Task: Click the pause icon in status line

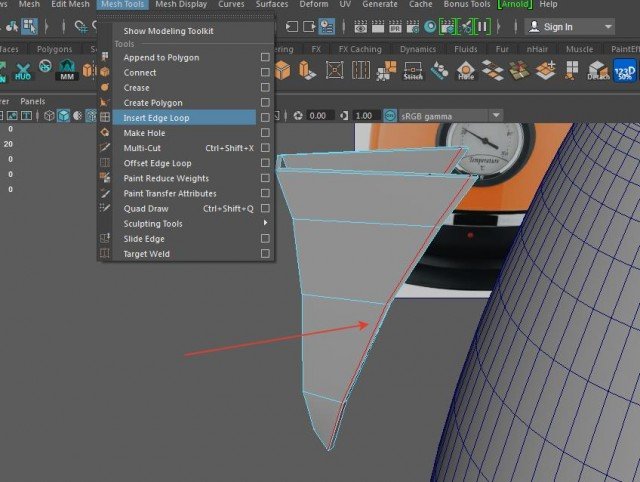Action: pyautogui.click(x=483, y=26)
